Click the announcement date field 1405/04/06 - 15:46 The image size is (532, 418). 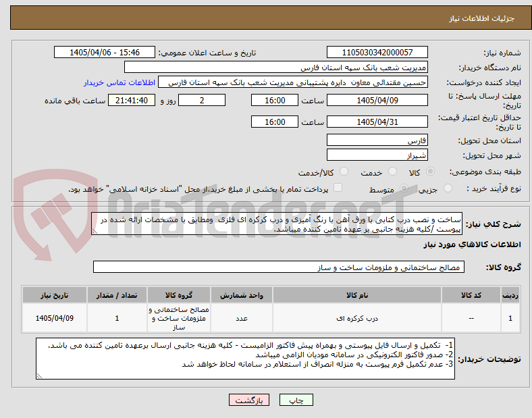[105, 52]
